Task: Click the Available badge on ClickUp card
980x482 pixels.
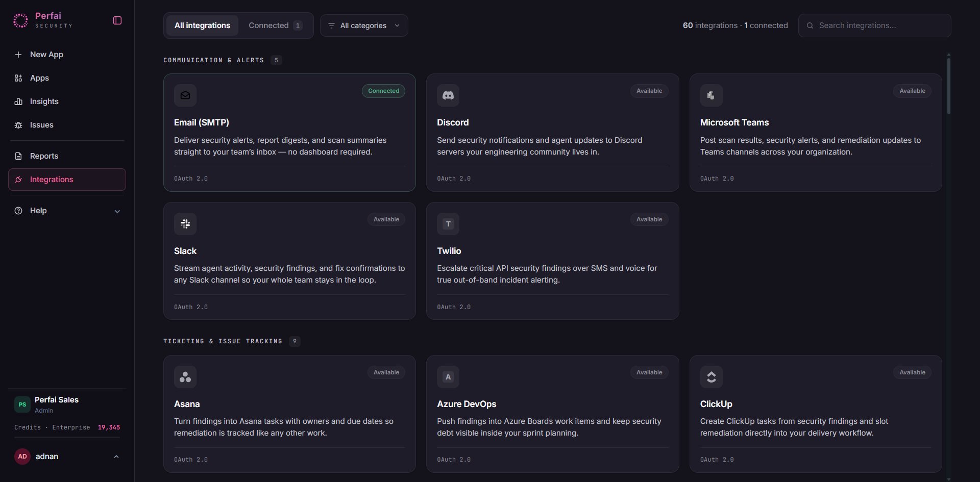Action: [912, 372]
